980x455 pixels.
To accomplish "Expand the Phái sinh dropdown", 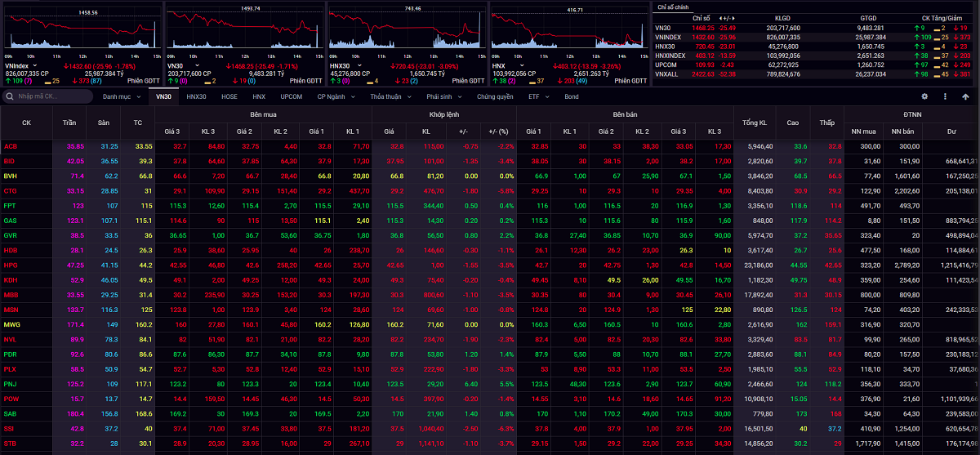I will click(443, 96).
